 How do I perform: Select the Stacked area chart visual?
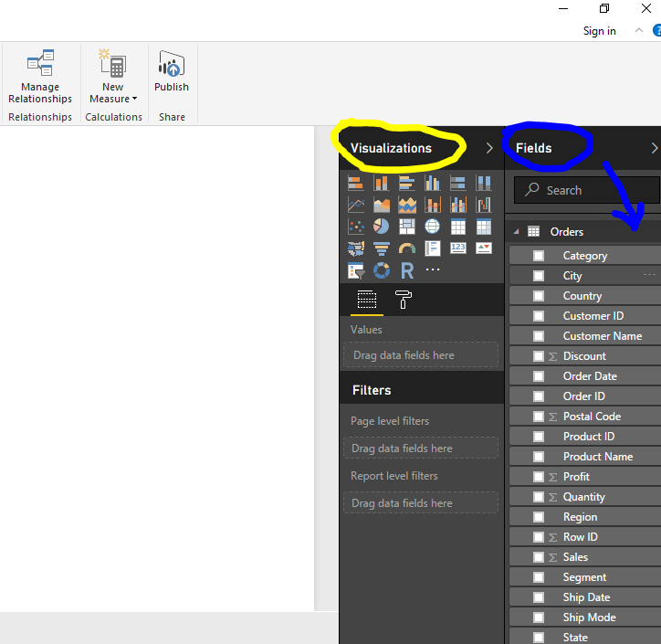[x=407, y=206]
